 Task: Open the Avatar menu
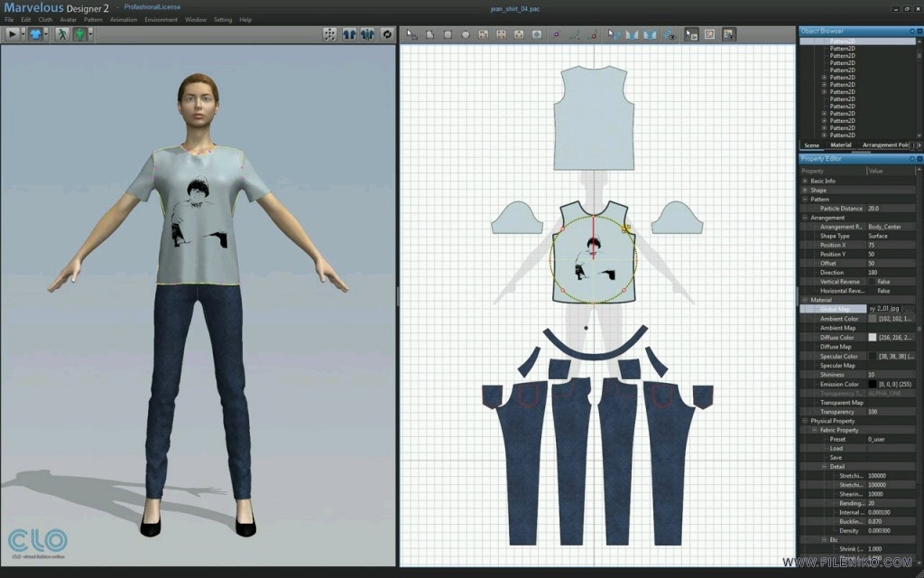click(69, 20)
